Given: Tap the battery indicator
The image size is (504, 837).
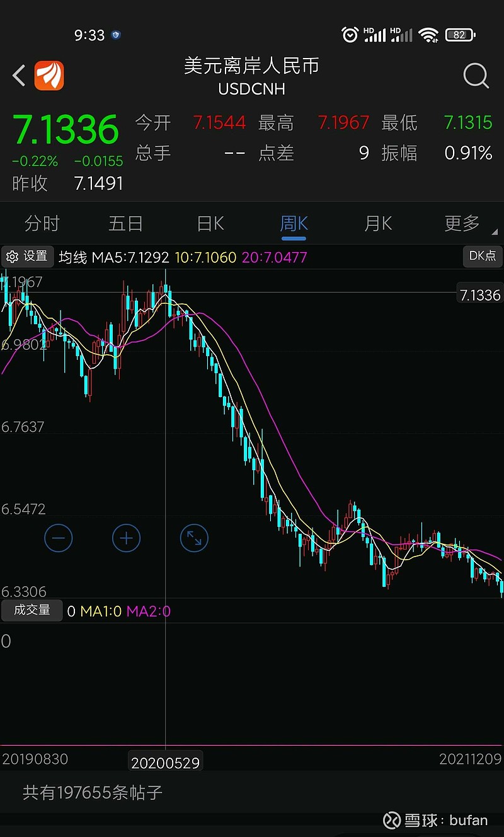Looking at the screenshot, I should tap(459, 35).
